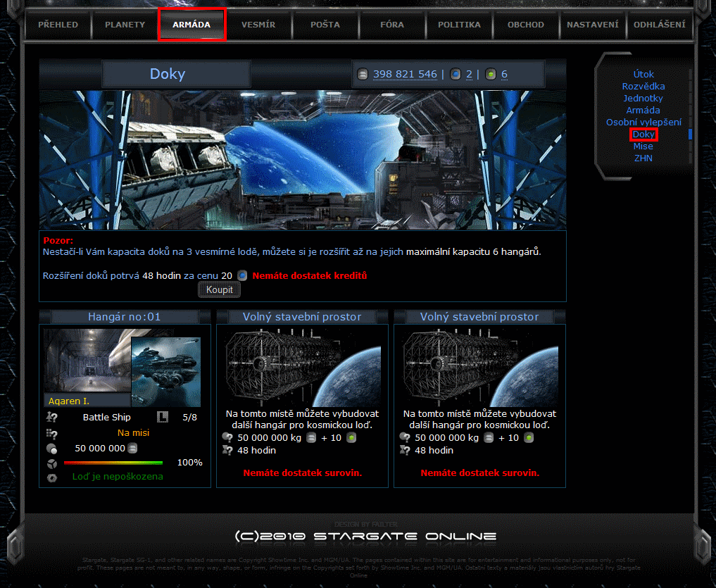Click the gear icon beside Loď je nepoškozena

(51, 477)
